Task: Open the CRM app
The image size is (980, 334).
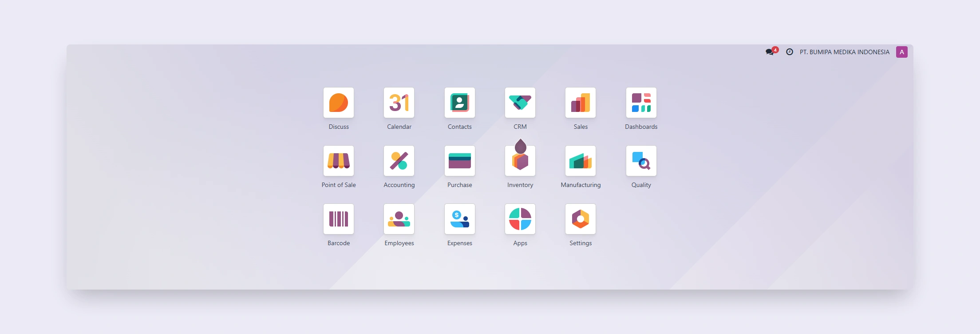Action: 520,103
